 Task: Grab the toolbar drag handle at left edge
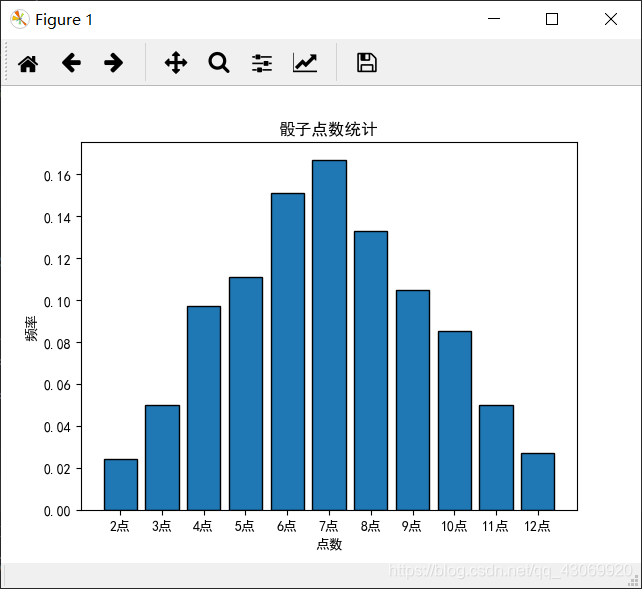[6, 61]
